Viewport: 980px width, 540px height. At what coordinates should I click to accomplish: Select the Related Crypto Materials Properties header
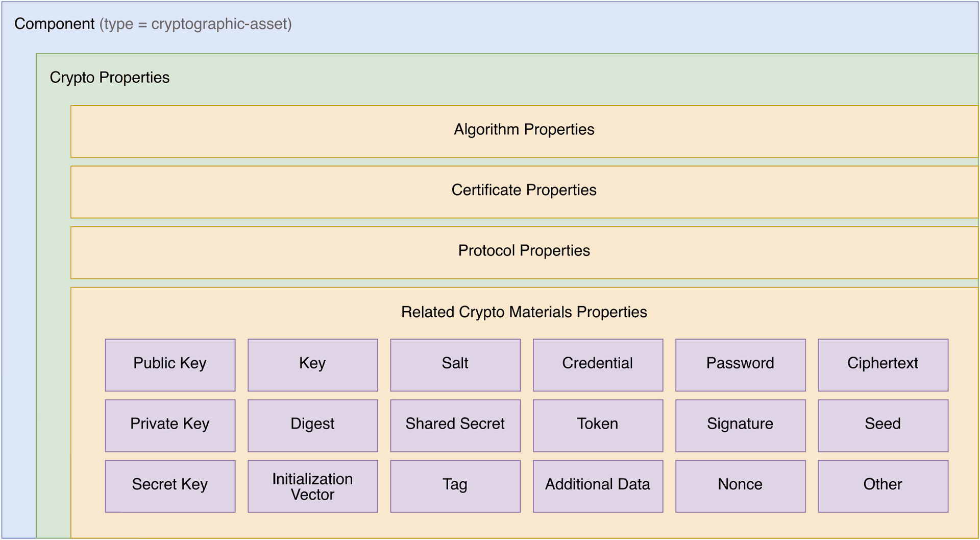click(x=524, y=312)
